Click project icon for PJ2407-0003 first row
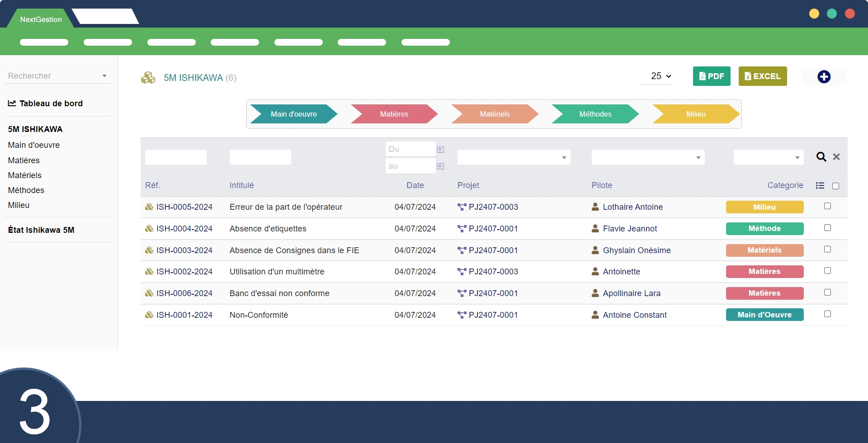 pos(462,207)
